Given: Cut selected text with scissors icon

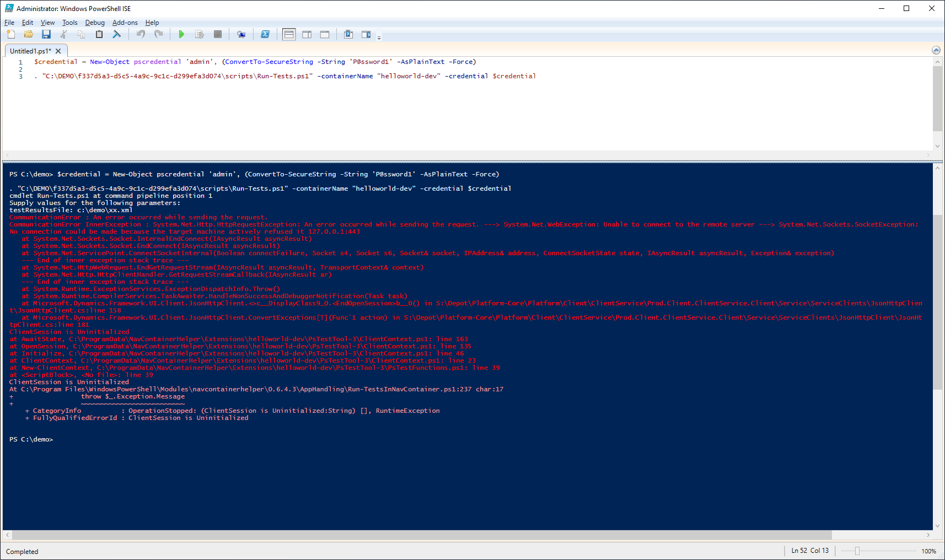Looking at the screenshot, I should (64, 34).
